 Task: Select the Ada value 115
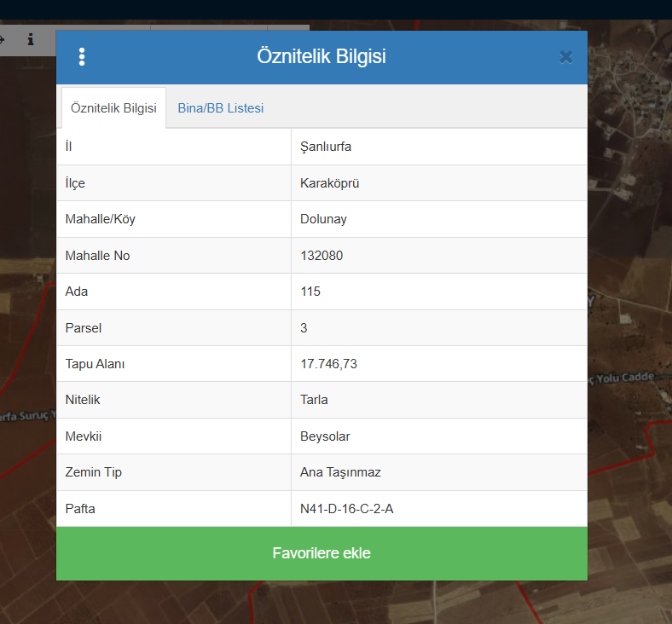tap(310, 292)
